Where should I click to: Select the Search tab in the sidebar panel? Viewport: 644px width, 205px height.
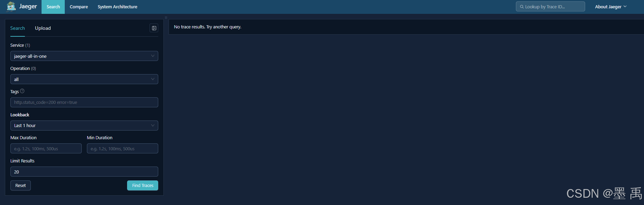(x=18, y=28)
